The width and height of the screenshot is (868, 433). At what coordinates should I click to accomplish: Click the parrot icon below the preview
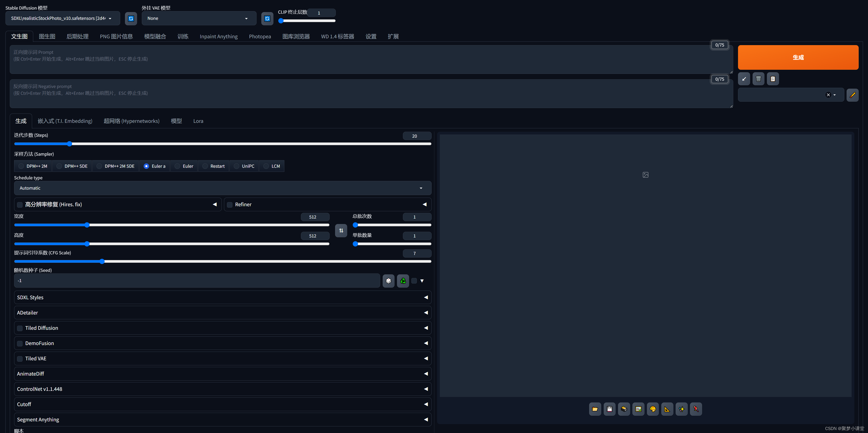click(696, 409)
